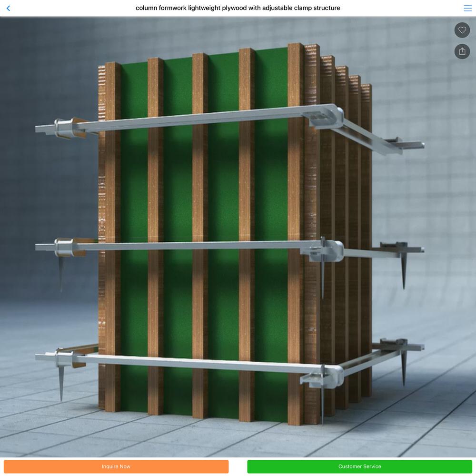Tap the middle clamp's far right wedge pin

[404, 271]
